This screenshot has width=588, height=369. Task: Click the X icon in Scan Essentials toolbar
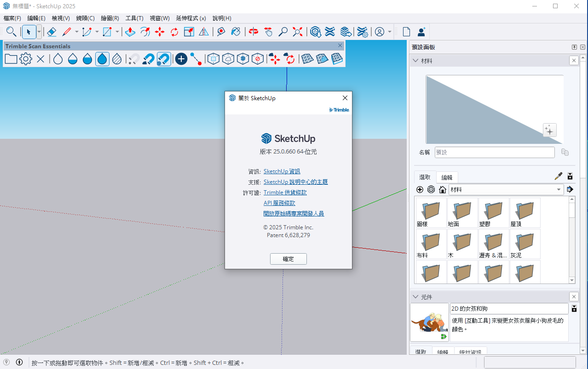click(x=40, y=59)
